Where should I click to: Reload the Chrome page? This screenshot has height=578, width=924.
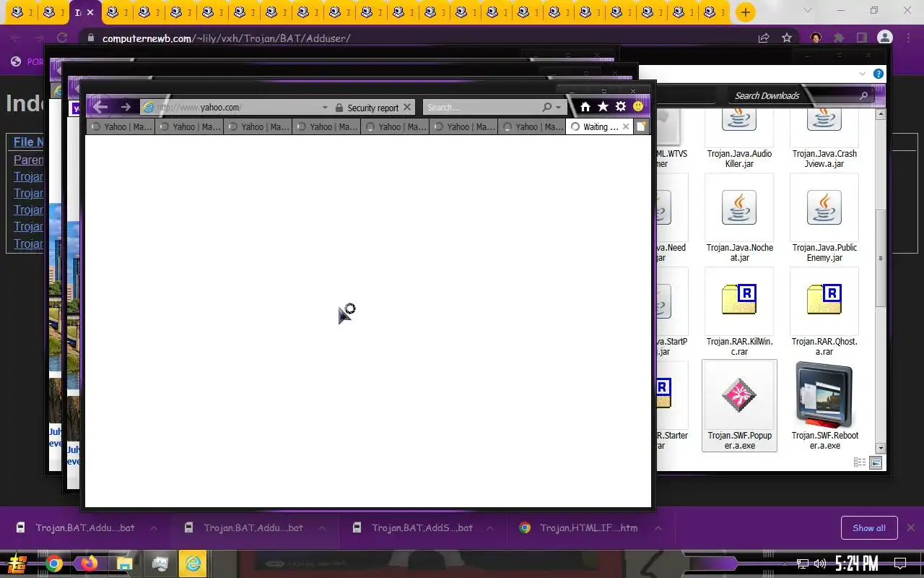pos(62,38)
